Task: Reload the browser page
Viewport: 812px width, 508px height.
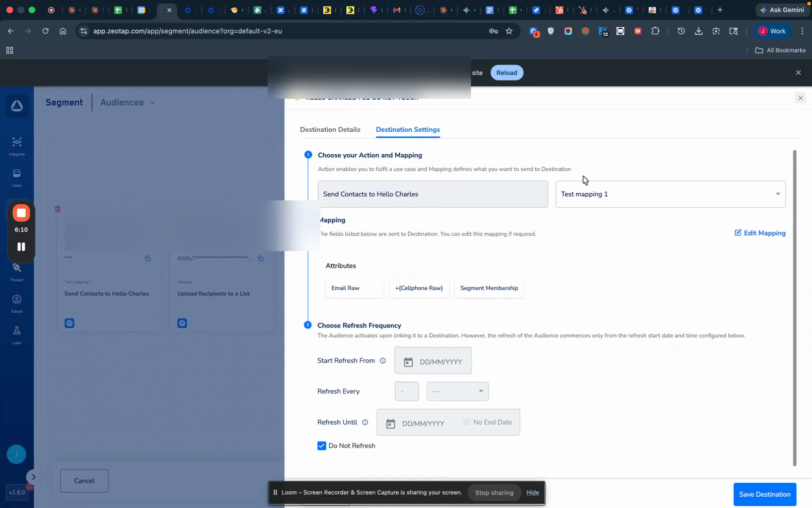Action: (x=45, y=31)
